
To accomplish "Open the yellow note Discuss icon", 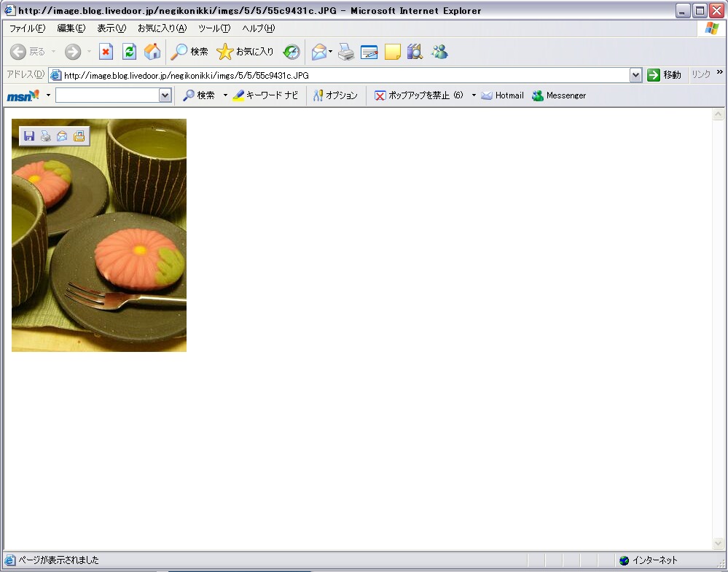I will click(x=392, y=52).
